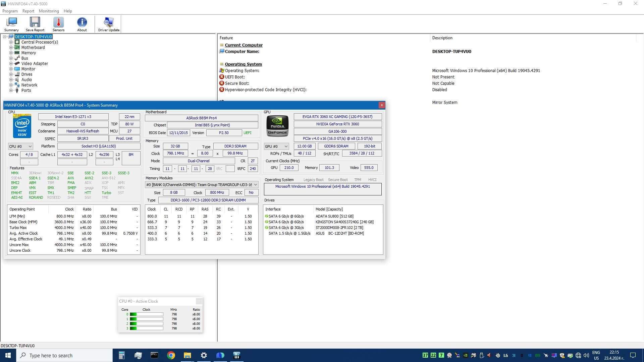
Task: Click the ST2000DM008-2FR102 [2 TB] drive row
Action: point(323,228)
